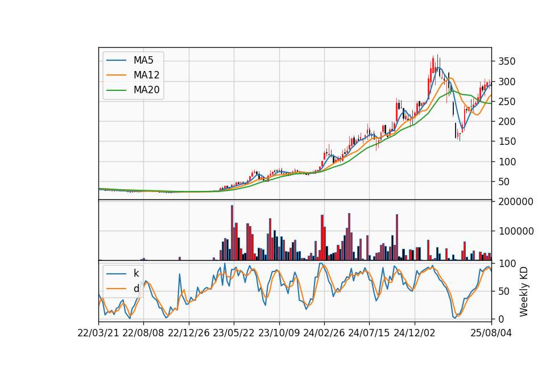The image size is (546, 392).
Task: Click the 200000 volume axis label
Action: pos(516,201)
